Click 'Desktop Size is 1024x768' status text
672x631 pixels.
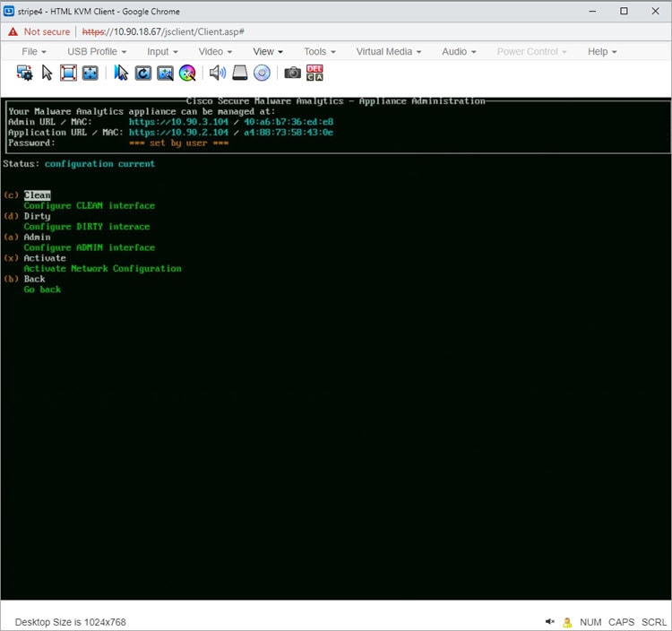point(70,622)
